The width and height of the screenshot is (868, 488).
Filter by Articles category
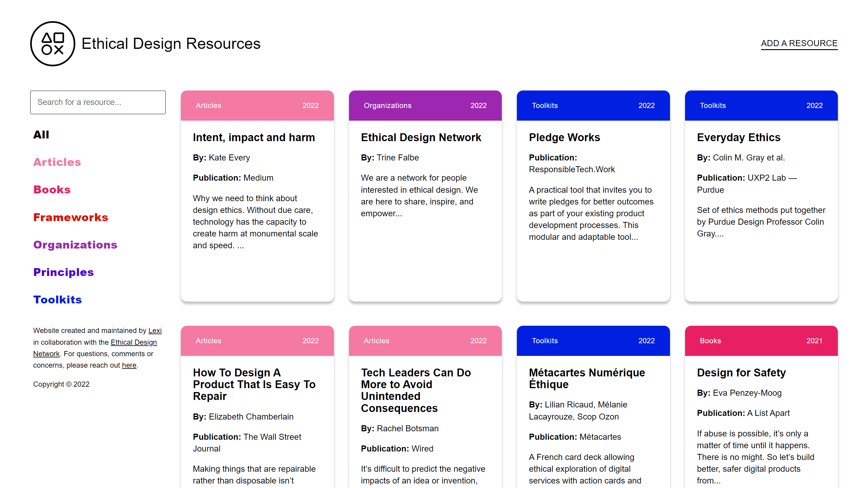tap(57, 162)
